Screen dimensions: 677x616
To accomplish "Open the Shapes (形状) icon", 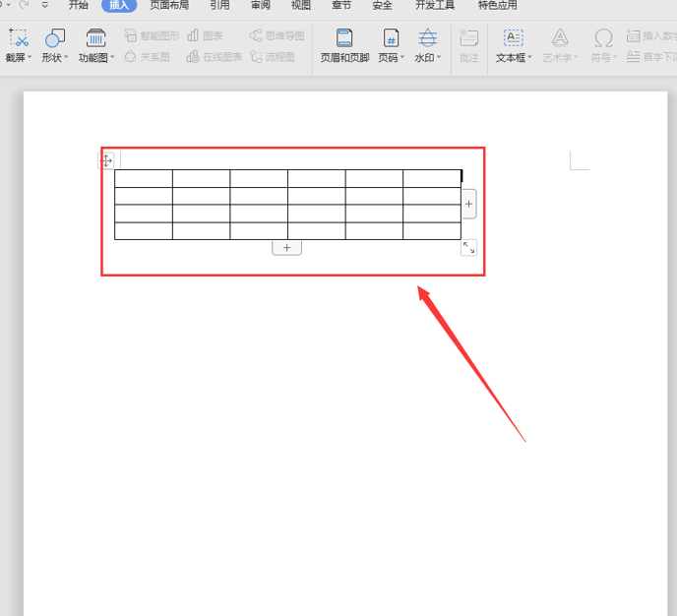I will [55, 38].
